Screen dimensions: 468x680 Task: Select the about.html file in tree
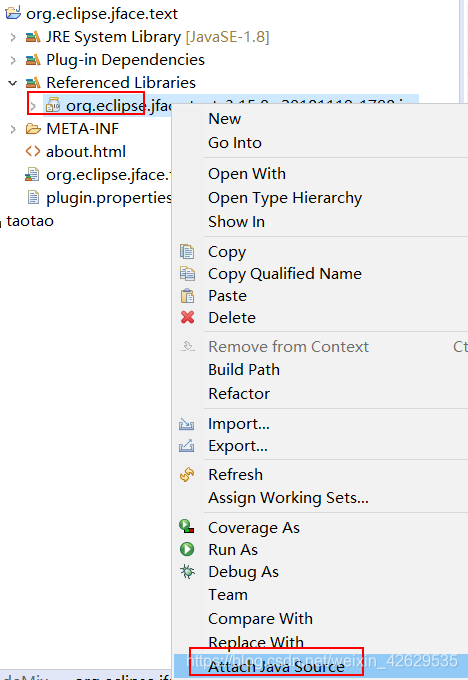pos(86,151)
